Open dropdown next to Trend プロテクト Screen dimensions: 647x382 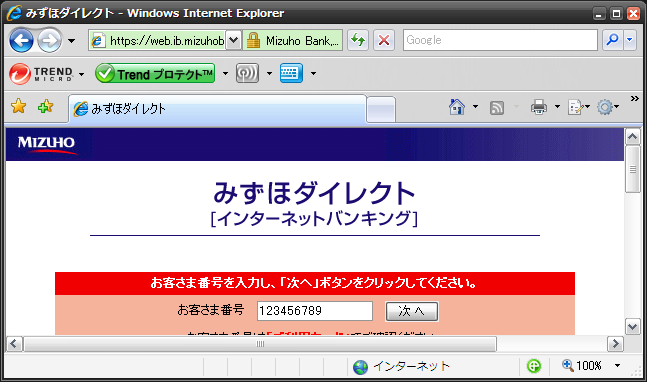click(225, 73)
